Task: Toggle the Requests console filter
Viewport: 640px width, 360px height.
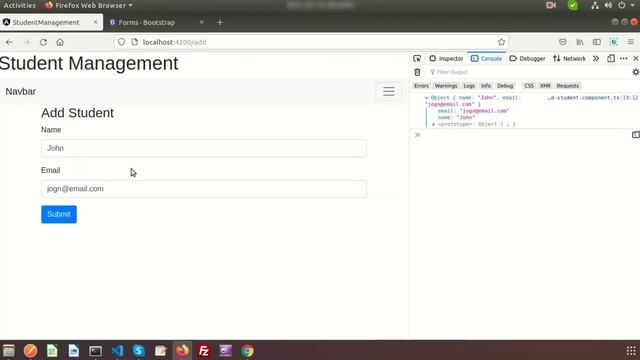Action: tap(568, 86)
